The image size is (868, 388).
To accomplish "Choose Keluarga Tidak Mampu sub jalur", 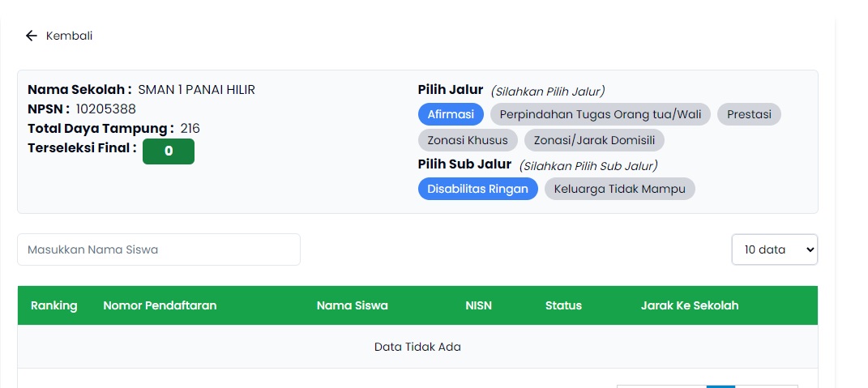I will point(619,189).
